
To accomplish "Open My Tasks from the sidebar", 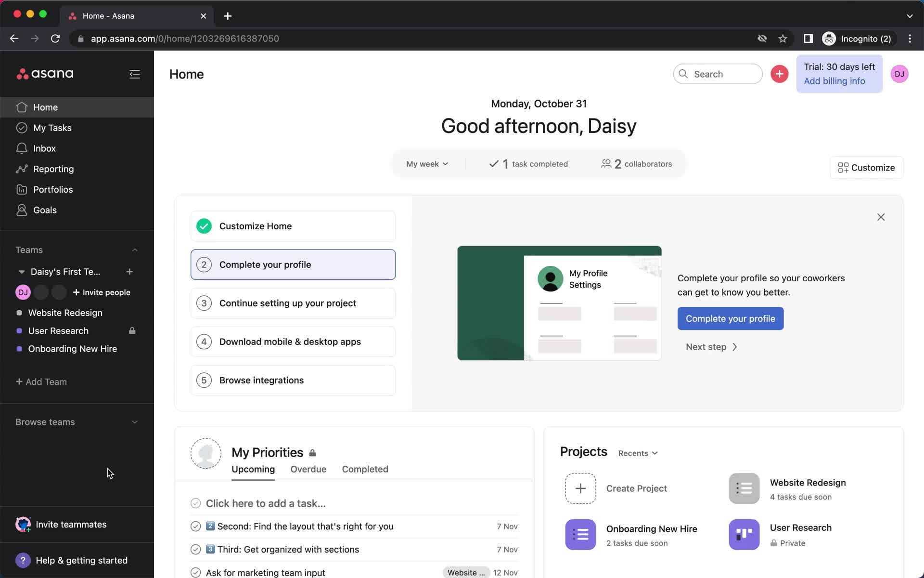I will pyautogui.click(x=77, y=128).
